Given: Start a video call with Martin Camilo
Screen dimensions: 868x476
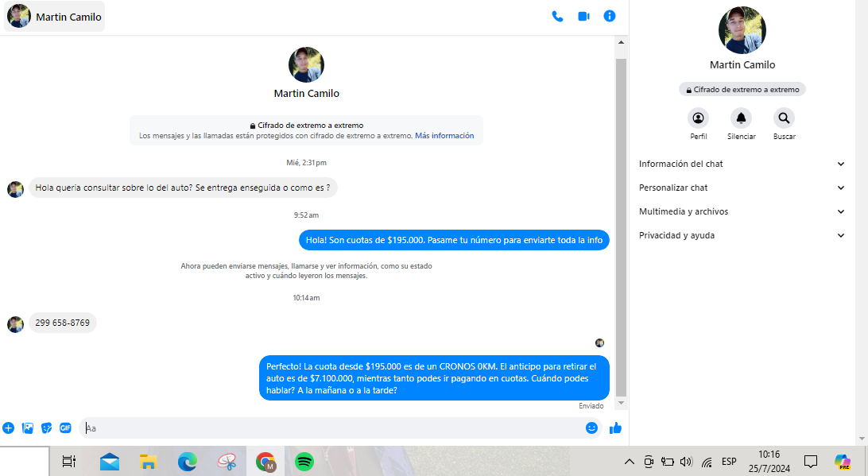Looking at the screenshot, I should pos(583,17).
